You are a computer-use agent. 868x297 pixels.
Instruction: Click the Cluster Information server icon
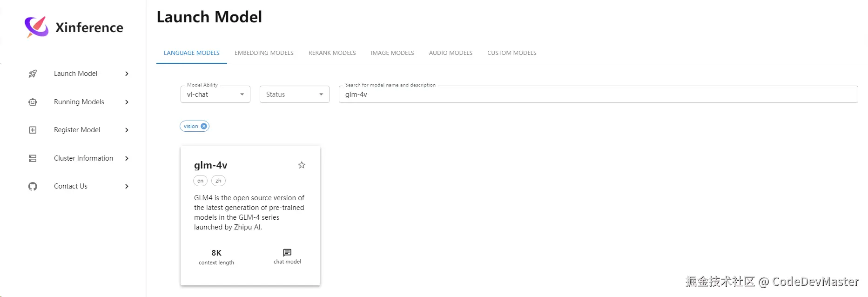(x=33, y=158)
